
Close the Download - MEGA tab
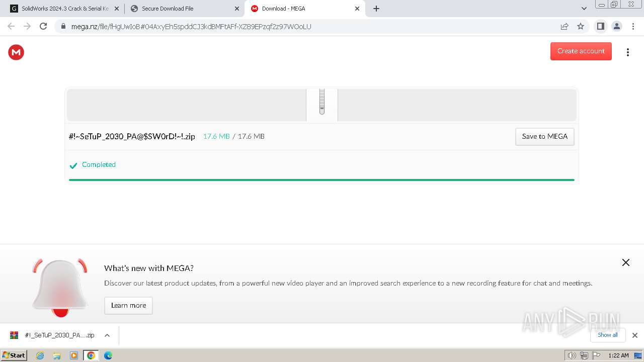coord(357,9)
